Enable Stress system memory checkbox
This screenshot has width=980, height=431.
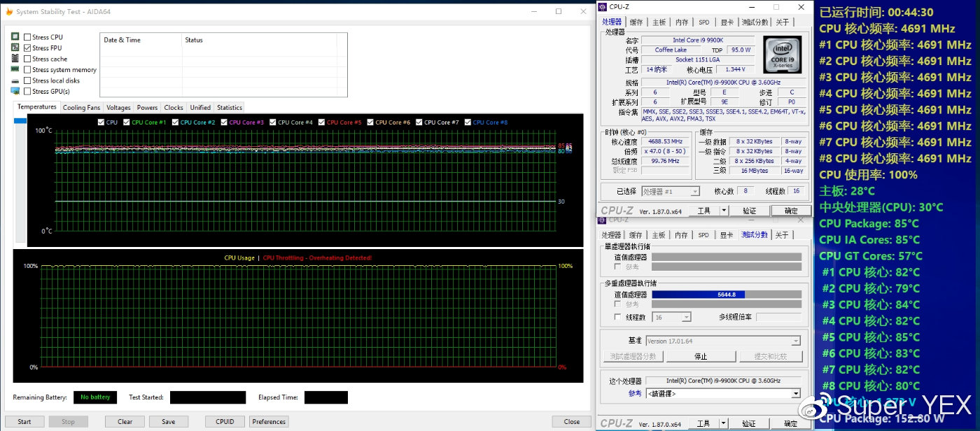(27, 69)
